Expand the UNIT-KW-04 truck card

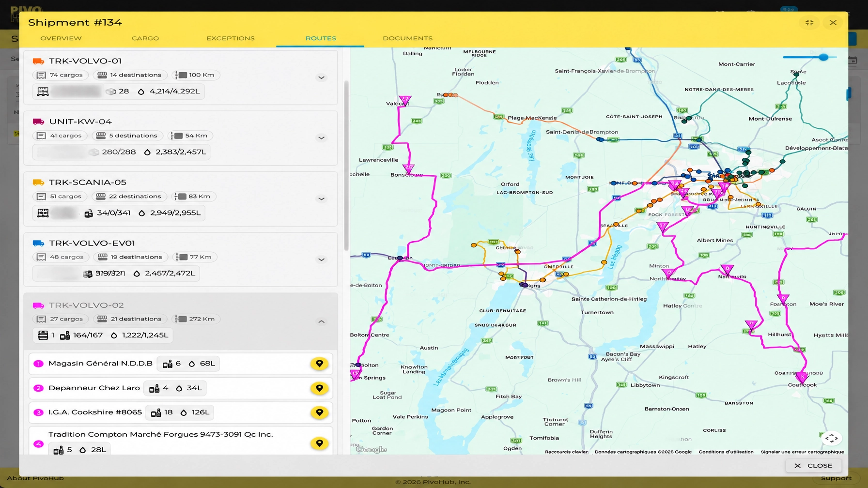pos(321,138)
